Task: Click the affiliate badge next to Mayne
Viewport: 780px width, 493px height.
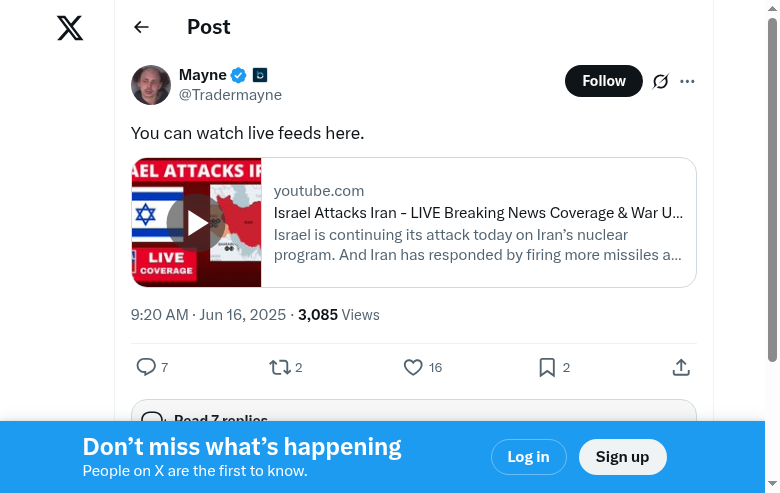Action: (260, 75)
